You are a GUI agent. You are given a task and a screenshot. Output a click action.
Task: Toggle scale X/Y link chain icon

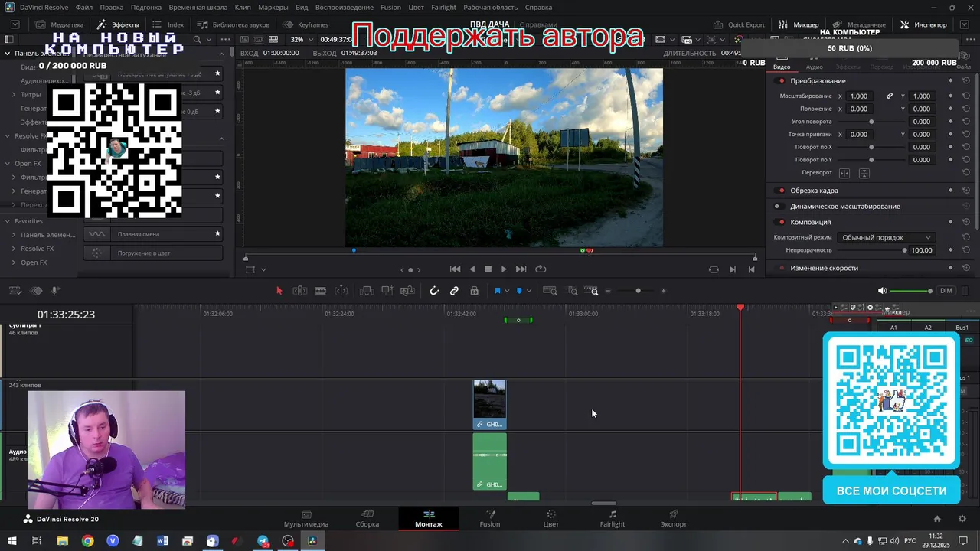point(890,96)
